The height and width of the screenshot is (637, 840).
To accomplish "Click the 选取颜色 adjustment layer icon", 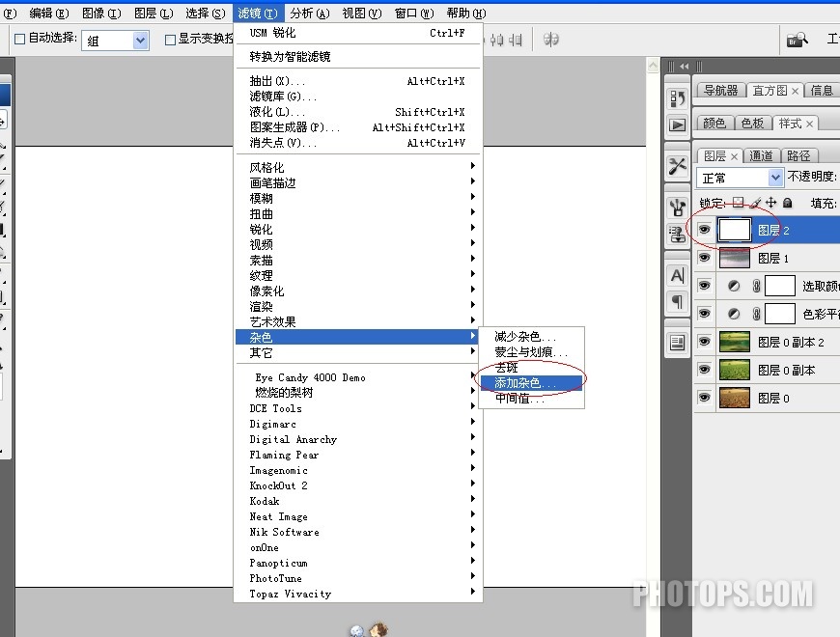I will tap(734, 286).
